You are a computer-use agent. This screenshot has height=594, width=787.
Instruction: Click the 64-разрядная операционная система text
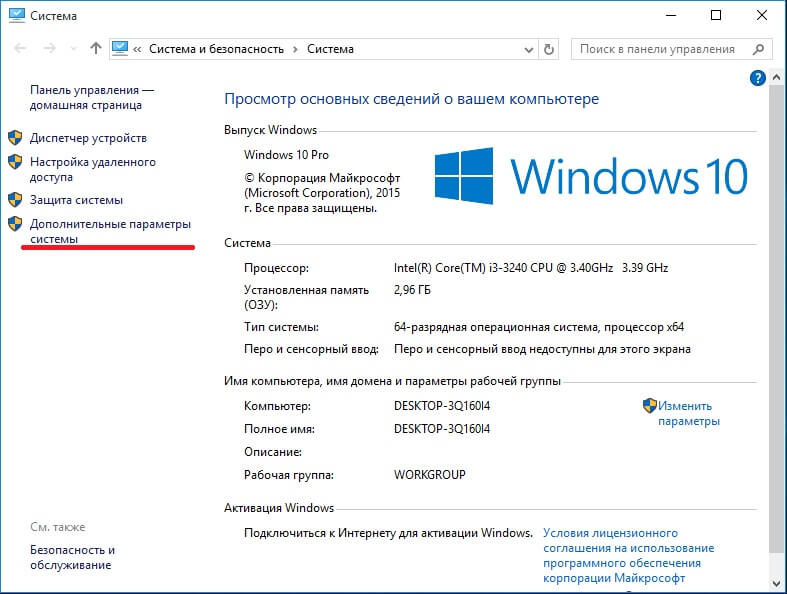539,327
